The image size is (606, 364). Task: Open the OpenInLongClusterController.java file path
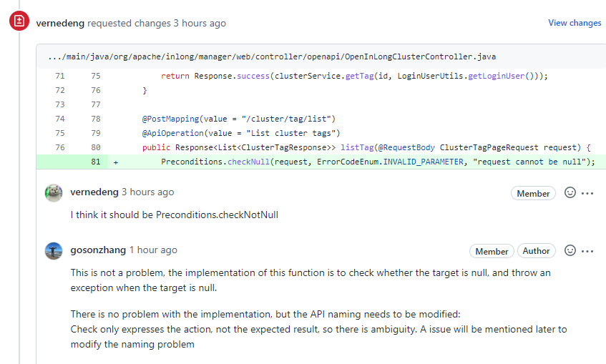(x=272, y=56)
